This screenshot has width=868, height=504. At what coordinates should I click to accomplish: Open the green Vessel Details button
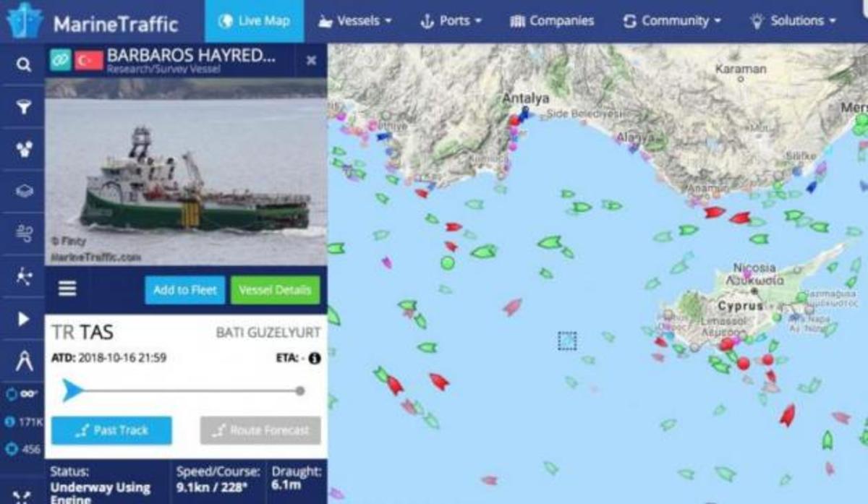click(x=275, y=290)
